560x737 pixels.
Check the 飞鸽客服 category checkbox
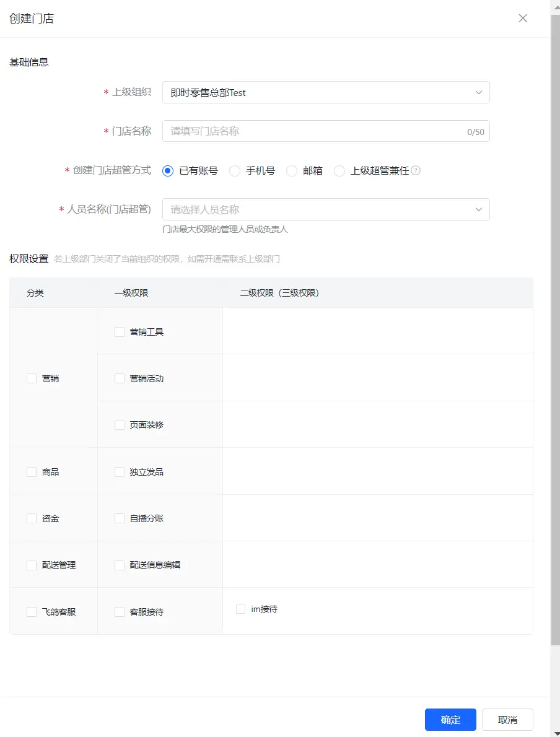[32, 612]
